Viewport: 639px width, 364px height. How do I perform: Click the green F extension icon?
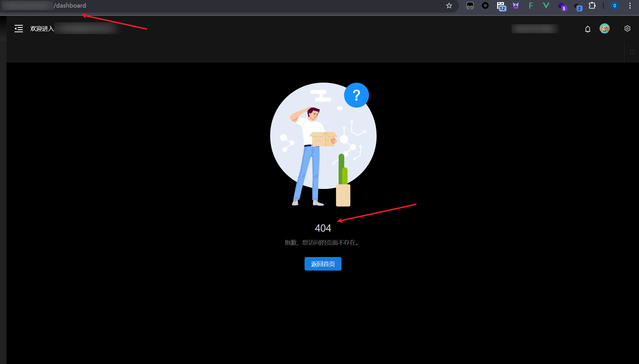click(x=531, y=6)
